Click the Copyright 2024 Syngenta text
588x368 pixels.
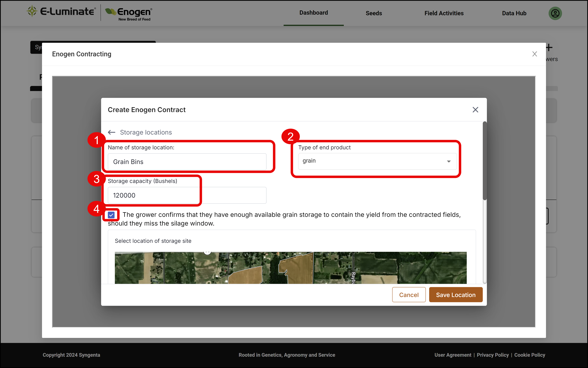[x=71, y=355]
